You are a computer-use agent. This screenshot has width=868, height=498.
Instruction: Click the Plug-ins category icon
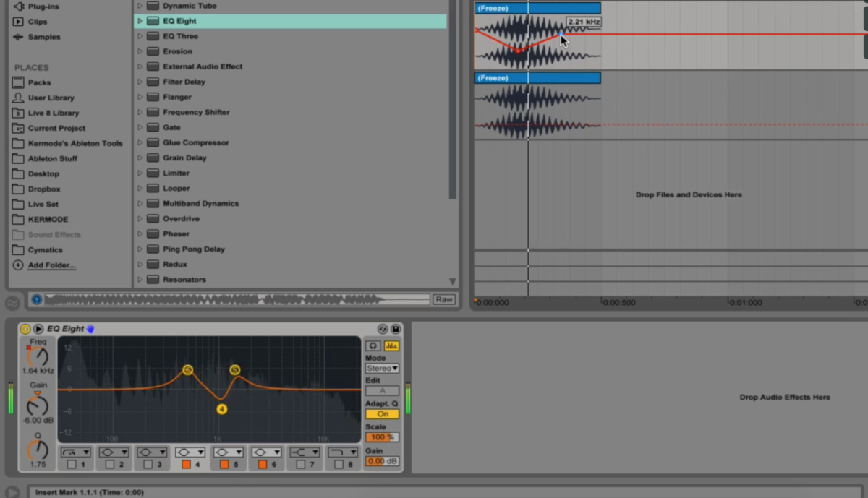tap(18, 7)
